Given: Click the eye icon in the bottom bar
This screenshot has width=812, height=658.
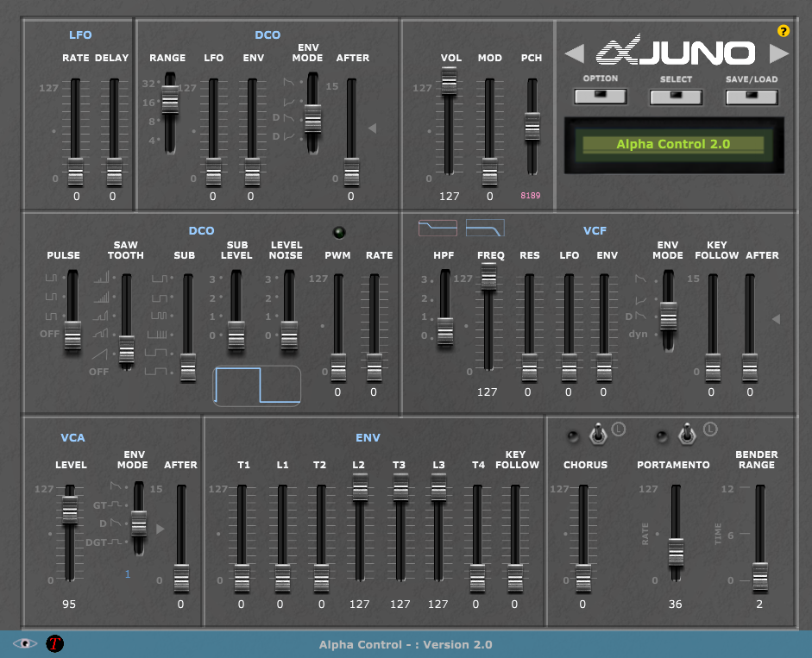Looking at the screenshot, I should pyautogui.click(x=25, y=643).
